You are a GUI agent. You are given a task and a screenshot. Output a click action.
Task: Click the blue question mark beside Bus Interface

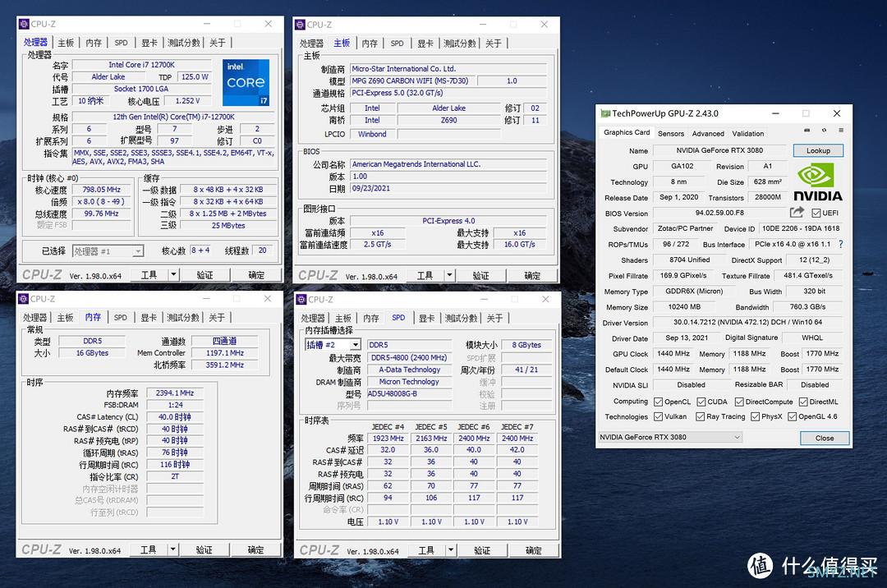point(841,244)
